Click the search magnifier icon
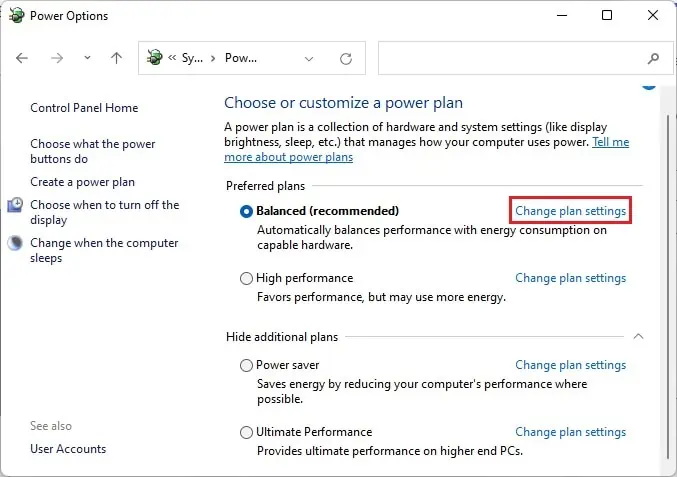The image size is (677, 477). (x=654, y=58)
